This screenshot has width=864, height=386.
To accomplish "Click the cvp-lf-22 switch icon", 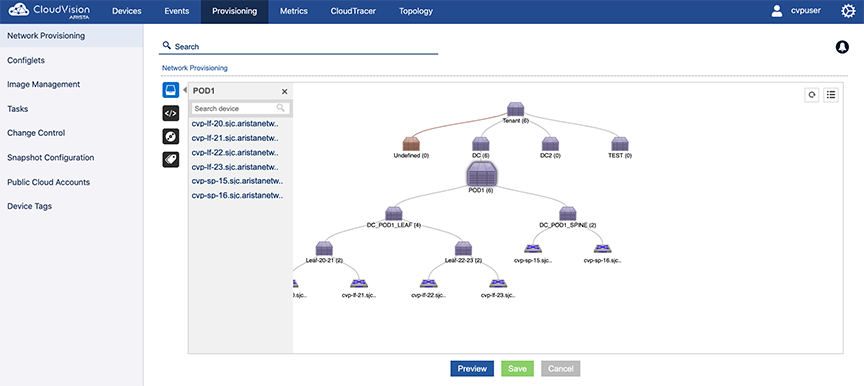I will tap(429, 284).
